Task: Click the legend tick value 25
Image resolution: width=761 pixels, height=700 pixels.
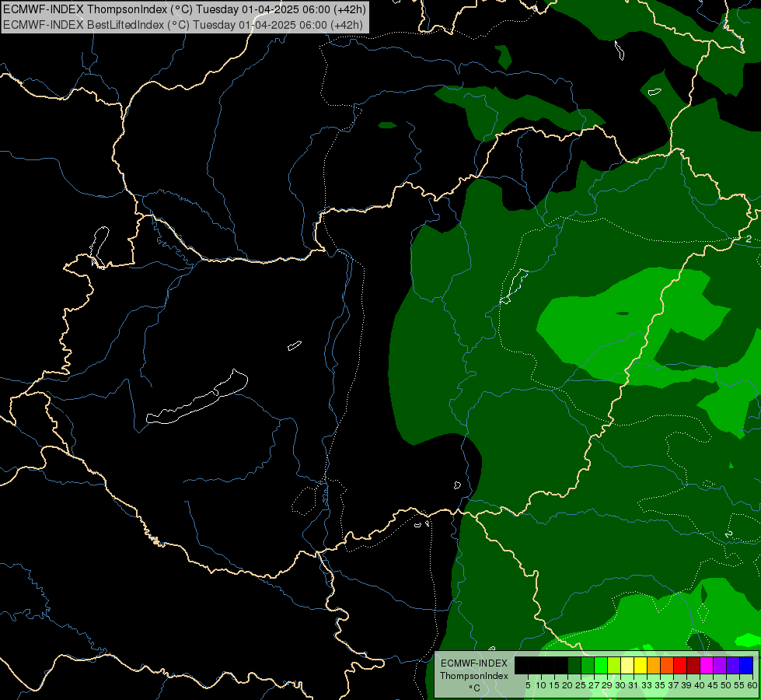Action: (581, 685)
